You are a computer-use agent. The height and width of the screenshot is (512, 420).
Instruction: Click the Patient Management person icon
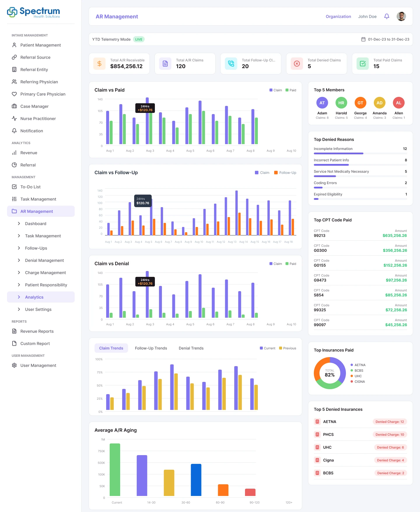pyautogui.click(x=14, y=45)
